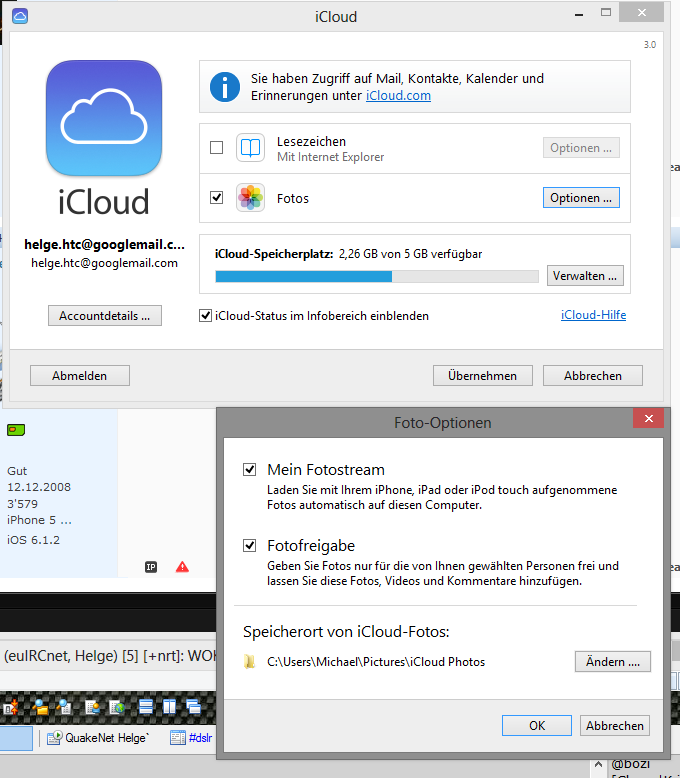Click the version number 3.0
The image size is (680, 778).
click(x=650, y=44)
